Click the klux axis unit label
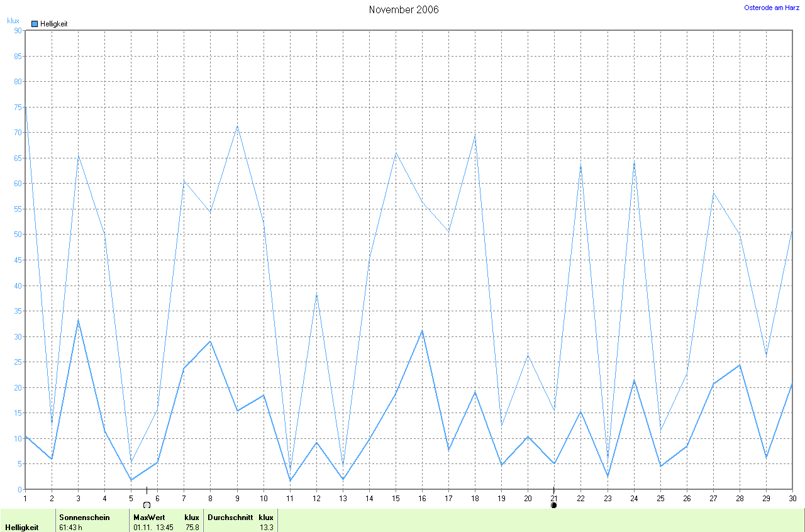Viewport: 805px width, 532px height. point(13,21)
